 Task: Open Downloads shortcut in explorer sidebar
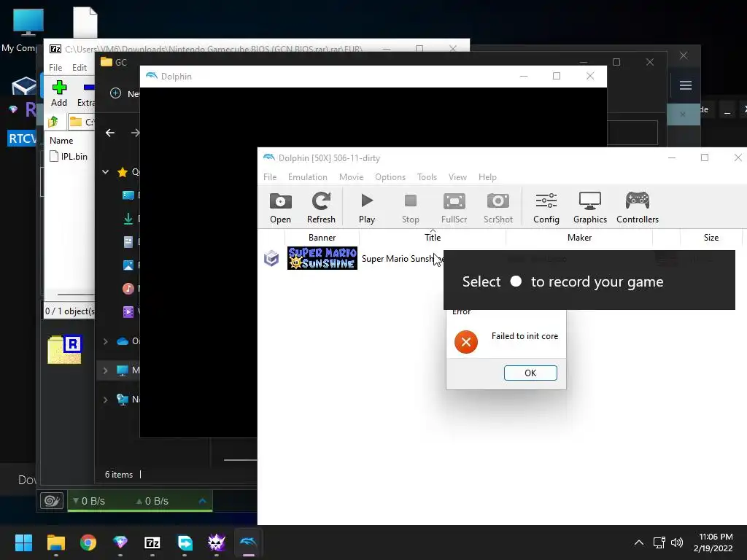[128, 219]
